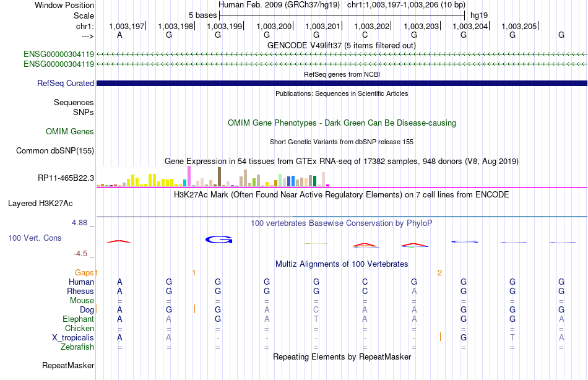Click the Chicken species label
Screen dimensions: 588x380
click(79, 328)
